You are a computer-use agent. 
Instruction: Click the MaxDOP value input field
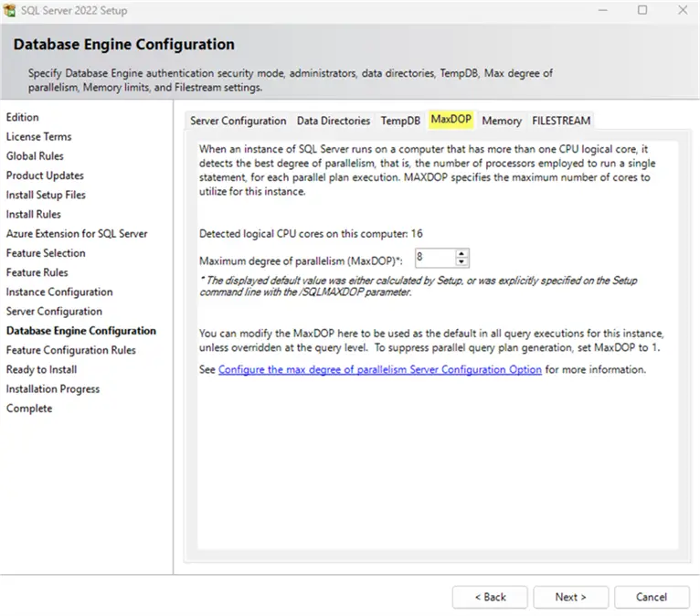point(436,258)
